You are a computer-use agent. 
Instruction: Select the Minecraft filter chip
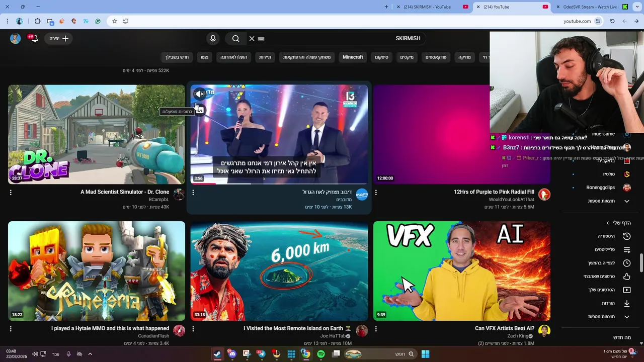353,57
